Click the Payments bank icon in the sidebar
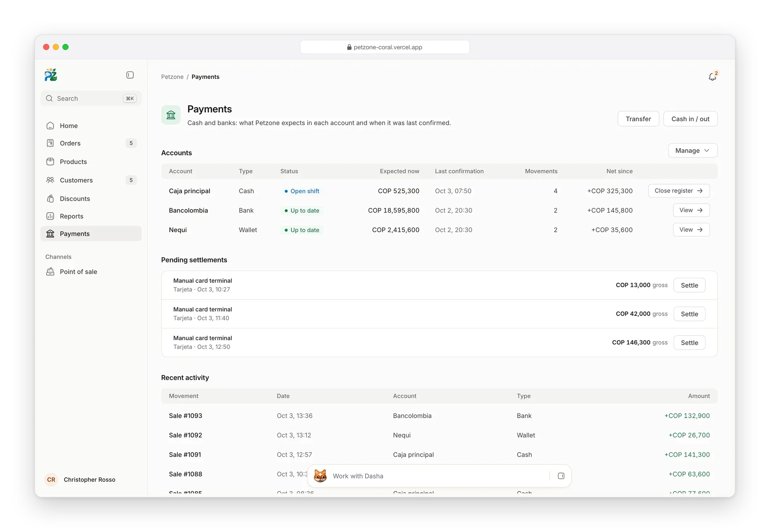The image size is (770, 532). pos(50,234)
